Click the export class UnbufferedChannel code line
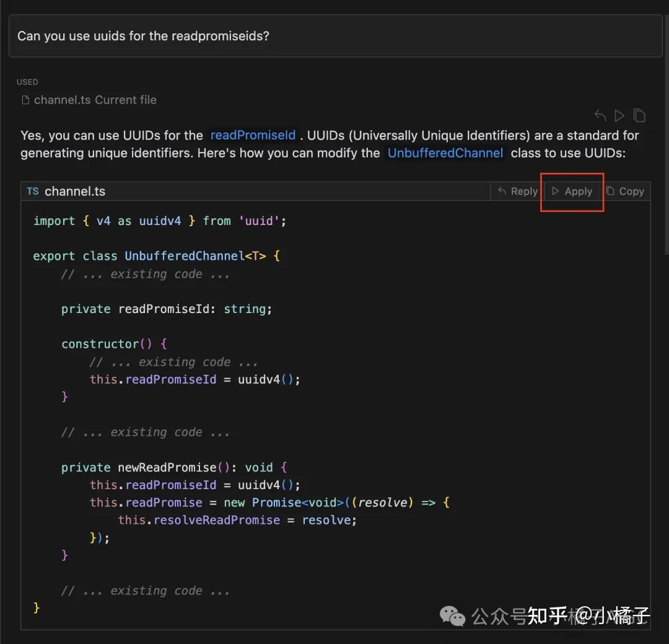669x644 pixels. [156, 256]
